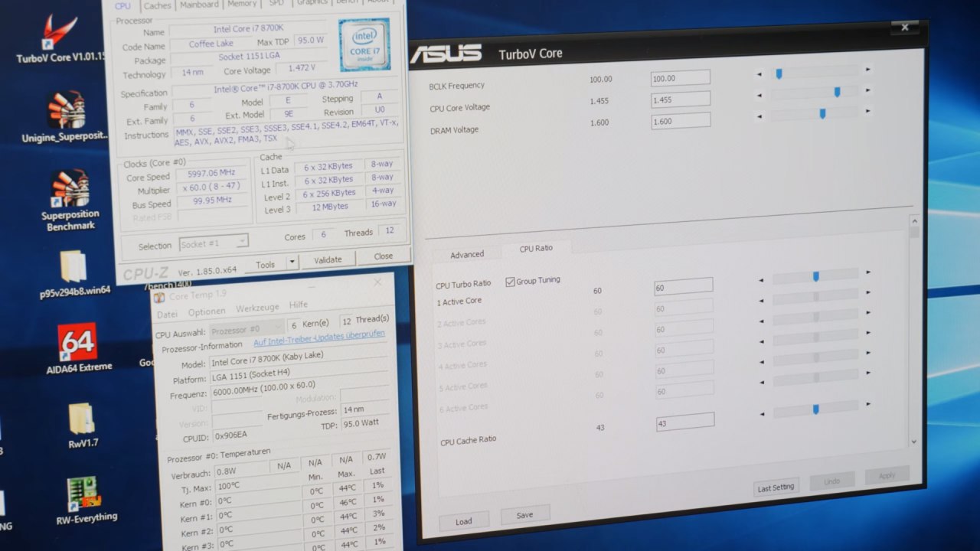Click the BCLK Frequency 100.00 input field
Image resolution: width=980 pixels, height=551 pixels.
coord(680,77)
